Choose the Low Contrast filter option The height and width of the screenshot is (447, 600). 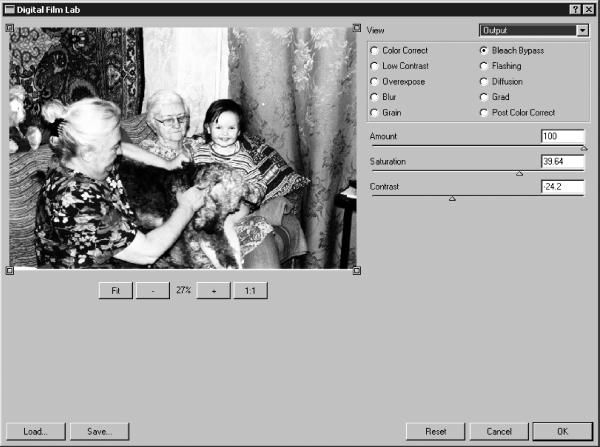pos(375,66)
